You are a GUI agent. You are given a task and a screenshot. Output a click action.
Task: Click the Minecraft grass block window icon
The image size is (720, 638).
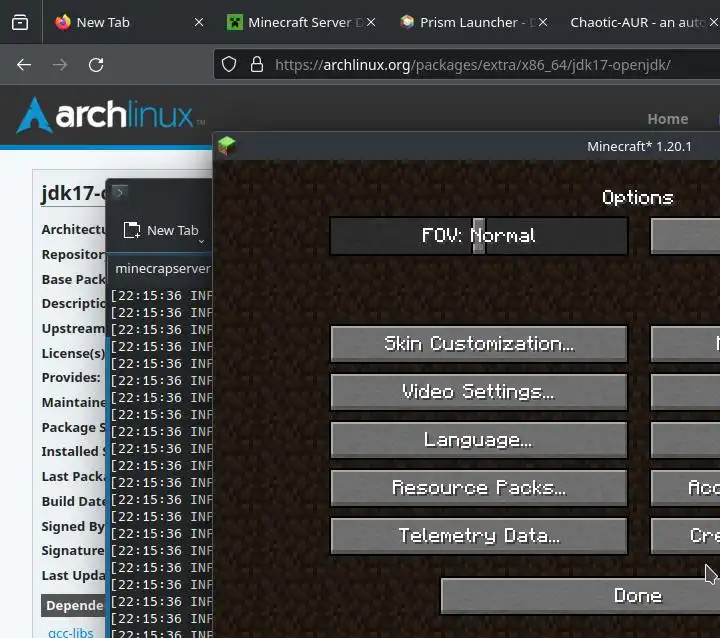(227, 146)
